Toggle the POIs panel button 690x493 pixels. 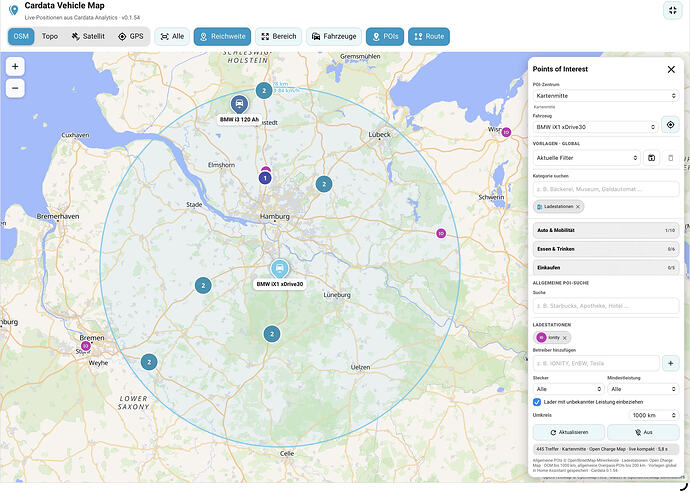(385, 37)
